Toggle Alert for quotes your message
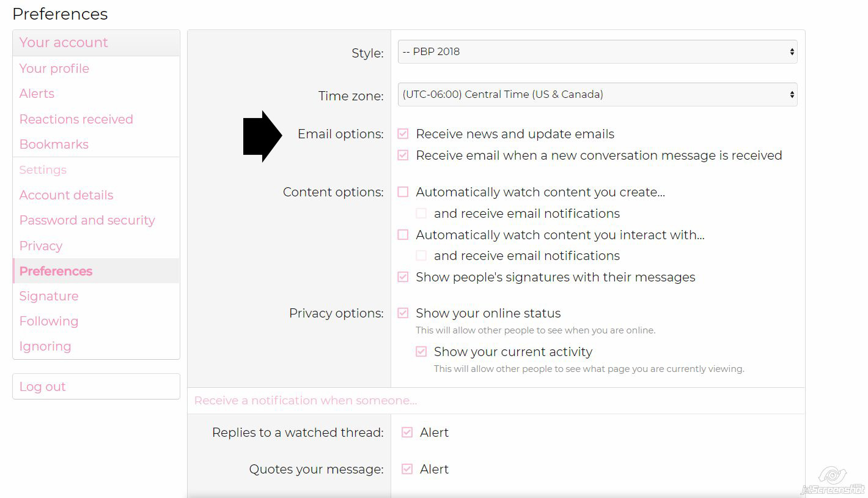The height and width of the screenshot is (498, 868). (x=407, y=469)
